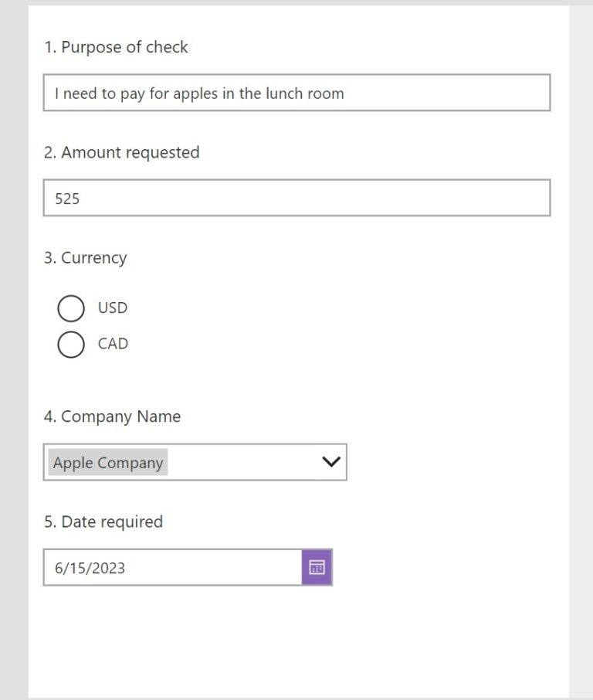Image resolution: width=593 pixels, height=700 pixels.
Task: Select USD under the Currency question
Action: coord(70,308)
